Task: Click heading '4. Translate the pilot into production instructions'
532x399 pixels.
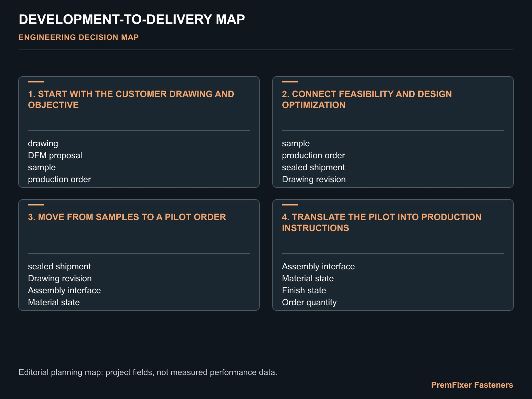Action: pos(382,222)
